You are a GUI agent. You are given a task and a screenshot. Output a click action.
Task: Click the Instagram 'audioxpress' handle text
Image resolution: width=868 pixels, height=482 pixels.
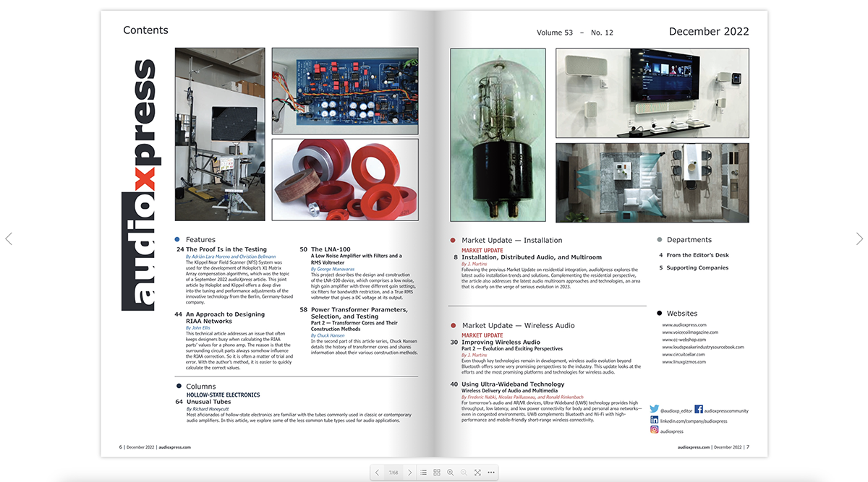coord(673,431)
